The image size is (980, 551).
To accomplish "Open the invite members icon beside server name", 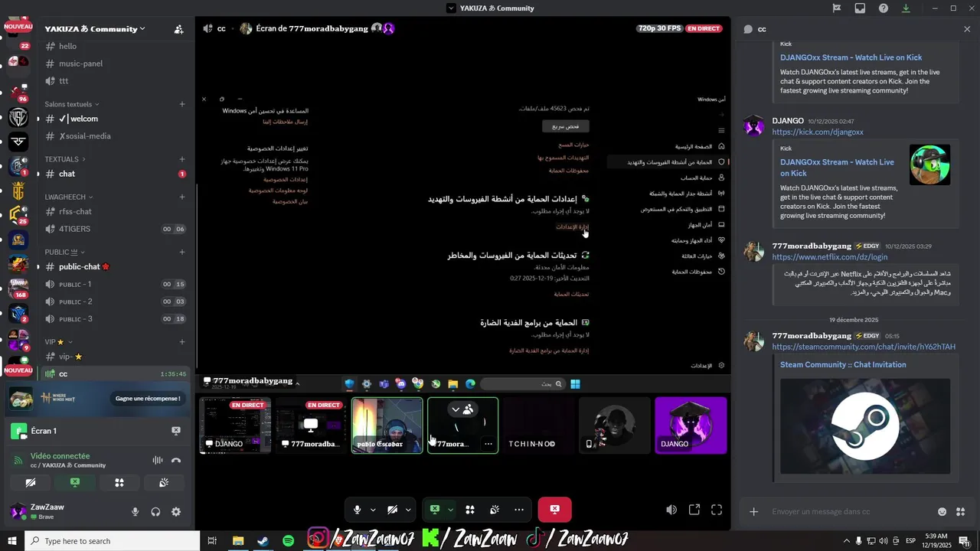I will click(x=178, y=29).
